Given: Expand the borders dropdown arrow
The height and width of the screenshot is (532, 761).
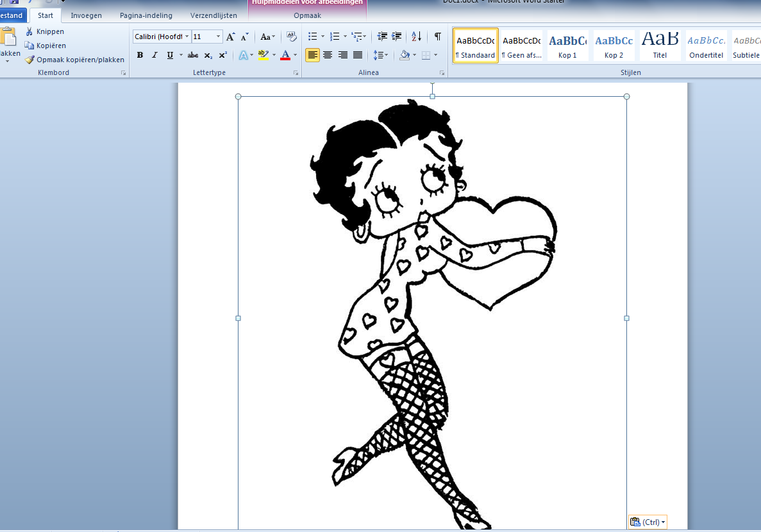Looking at the screenshot, I should [435, 55].
